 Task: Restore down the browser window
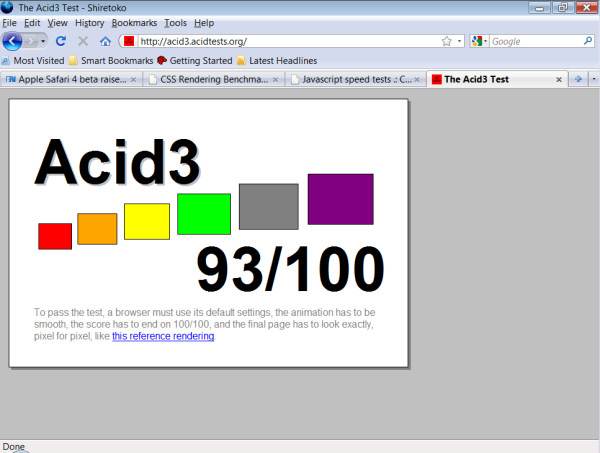pos(562,8)
